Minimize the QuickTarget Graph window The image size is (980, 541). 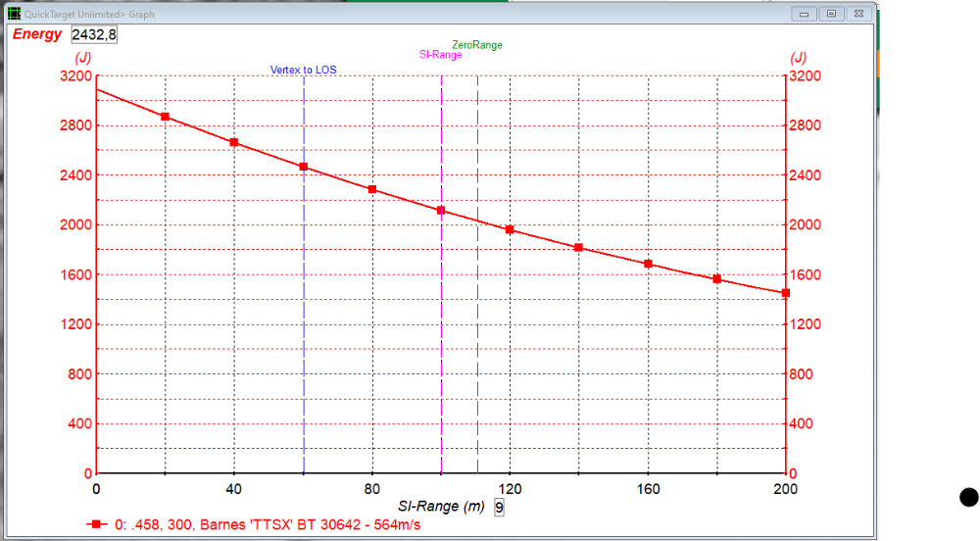point(804,14)
